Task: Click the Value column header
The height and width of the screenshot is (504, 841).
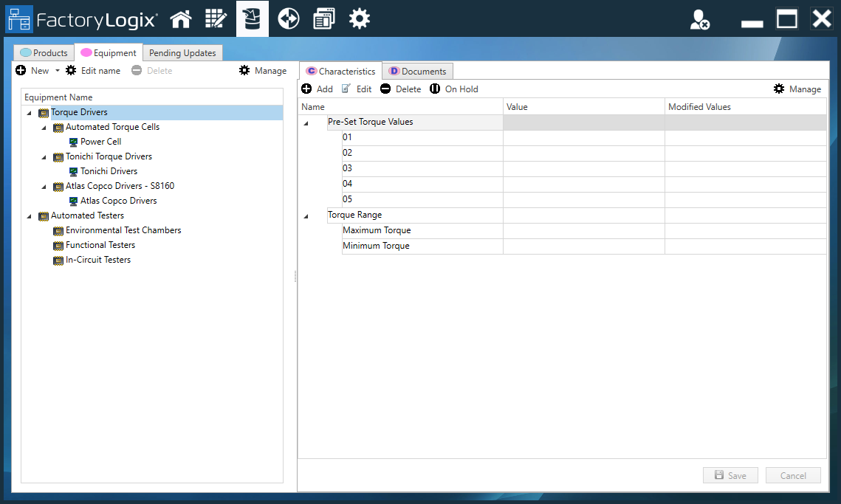Action: click(x=584, y=107)
